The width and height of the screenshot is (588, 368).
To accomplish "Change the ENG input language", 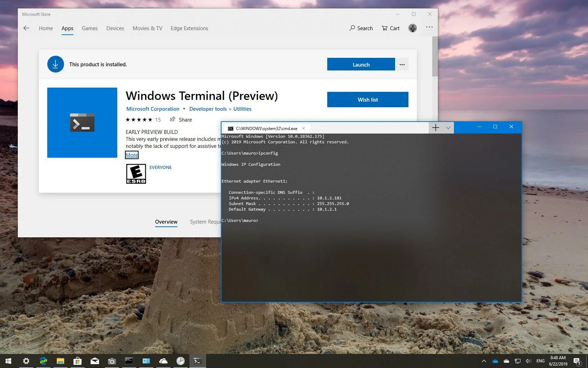I will click(x=540, y=361).
